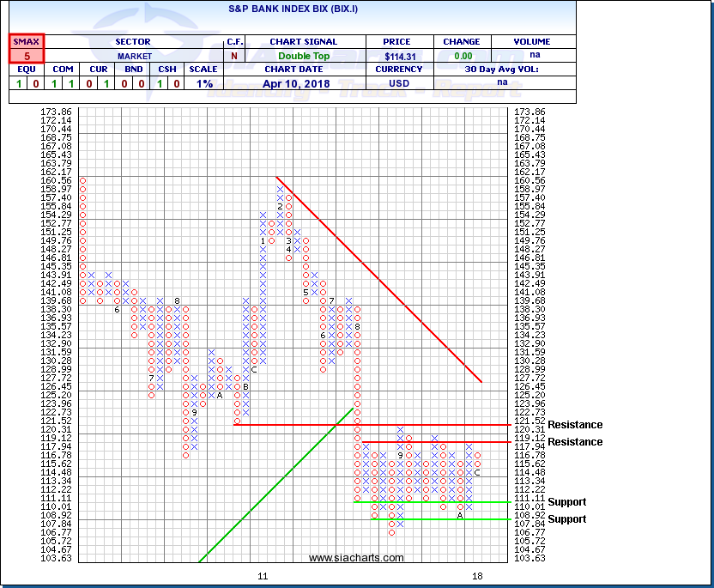Click the C.F. indicator N
The image size is (714, 588).
(234, 55)
